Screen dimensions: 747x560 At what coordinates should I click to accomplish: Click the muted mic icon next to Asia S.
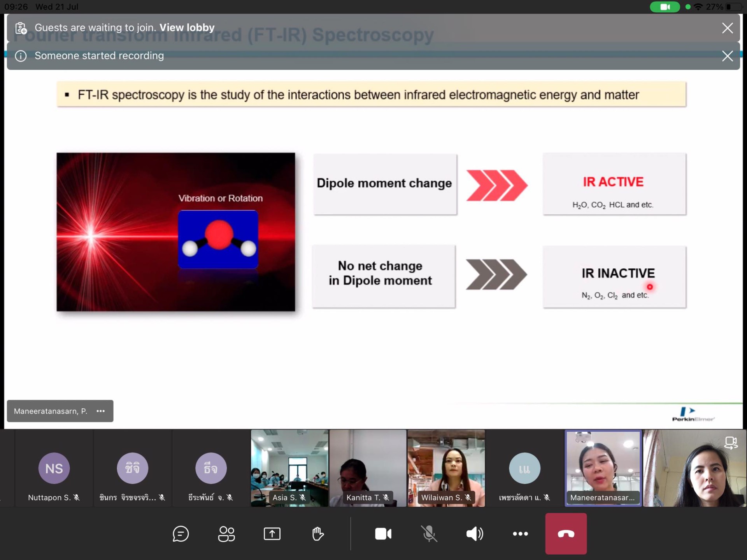303,497
